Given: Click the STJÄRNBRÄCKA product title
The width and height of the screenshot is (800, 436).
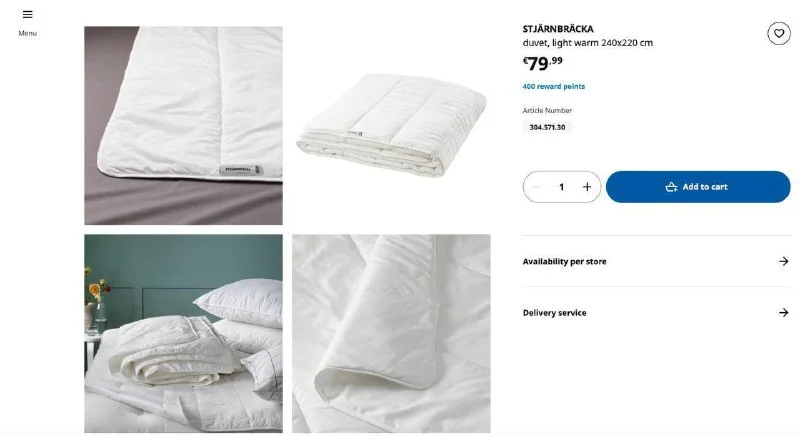Looking at the screenshot, I should [x=558, y=29].
